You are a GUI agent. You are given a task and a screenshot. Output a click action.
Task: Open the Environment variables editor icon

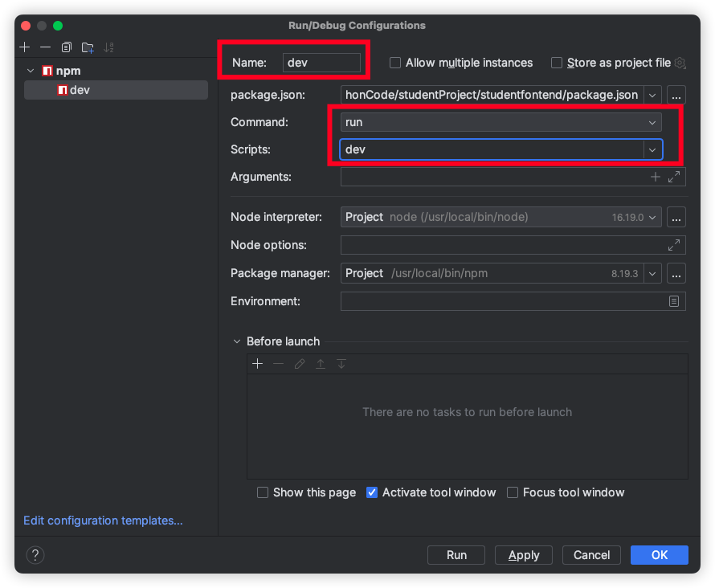(x=674, y=301)
